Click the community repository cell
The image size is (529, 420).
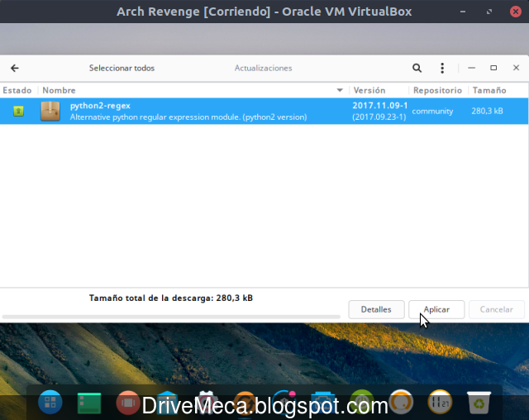click(x=432, y=111)
